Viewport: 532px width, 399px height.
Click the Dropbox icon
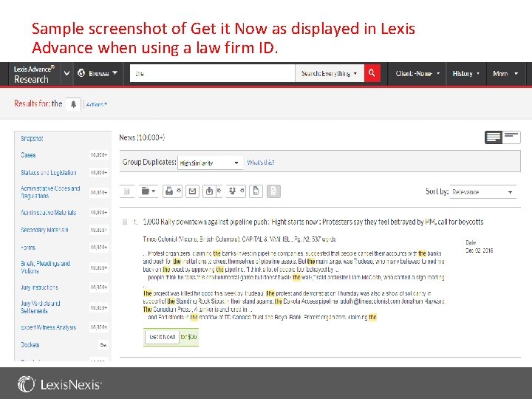232,191
